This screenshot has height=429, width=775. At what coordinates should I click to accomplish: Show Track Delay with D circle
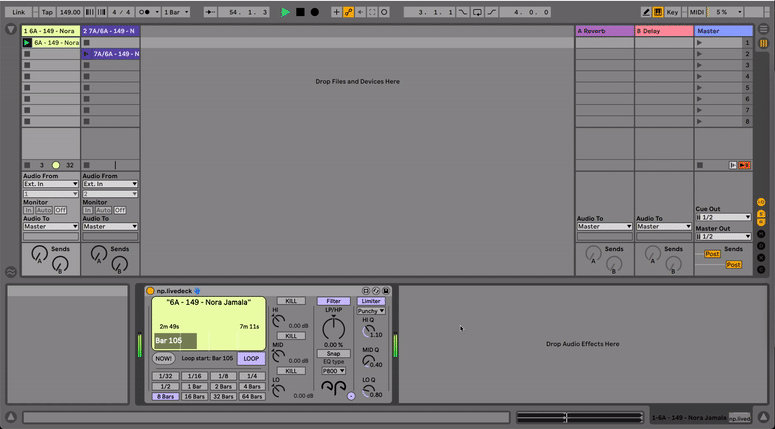[761, 246]
